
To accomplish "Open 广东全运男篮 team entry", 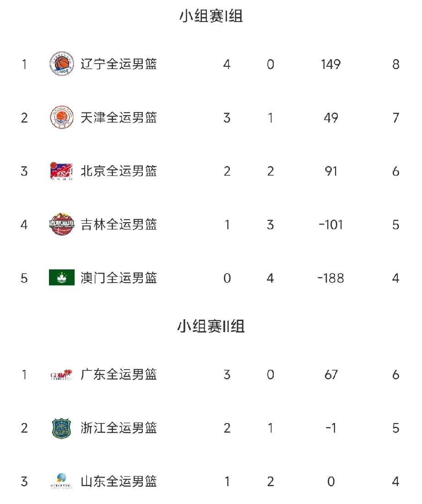I will pos(119,375).
